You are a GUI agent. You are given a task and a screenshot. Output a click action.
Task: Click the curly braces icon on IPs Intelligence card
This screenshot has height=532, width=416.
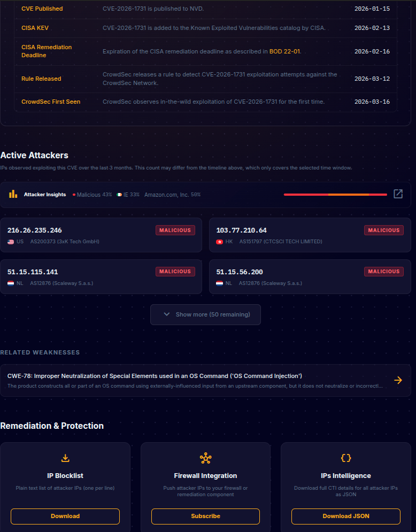pyautogui.click(x=345, y=458)
